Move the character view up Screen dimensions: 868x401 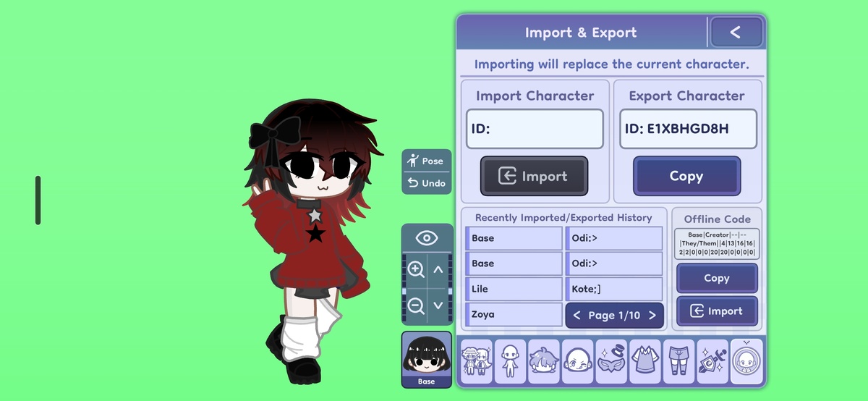(x=438, y=270)
